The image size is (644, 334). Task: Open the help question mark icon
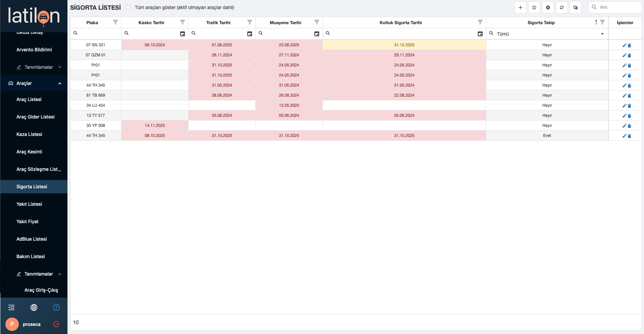pyautogui.click(x=56, y=307)
